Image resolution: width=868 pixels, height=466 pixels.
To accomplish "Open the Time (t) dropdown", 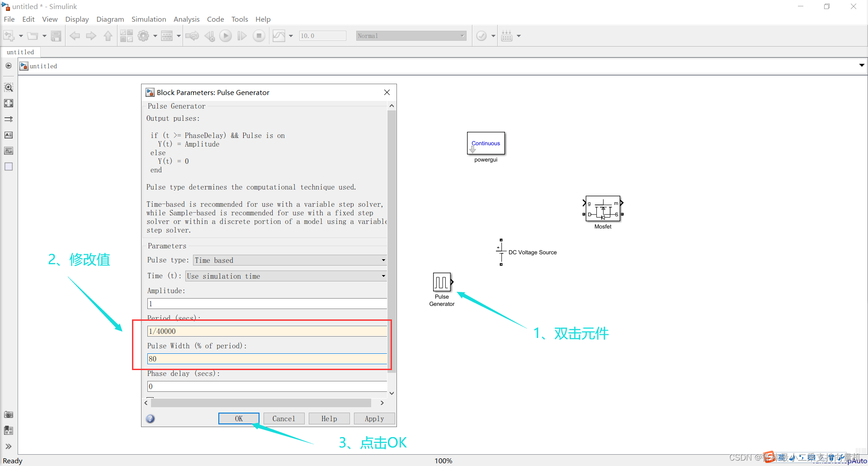I will click(x=286, y=276).
